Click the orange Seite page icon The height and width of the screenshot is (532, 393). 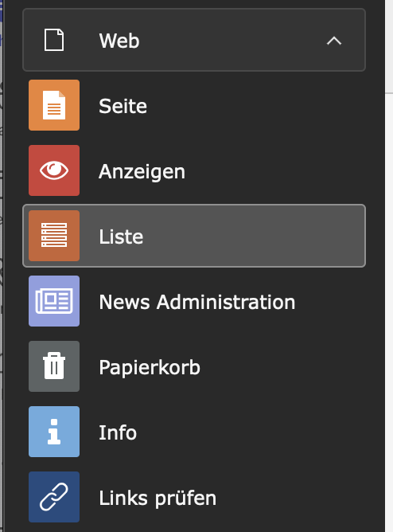point(54,105)
